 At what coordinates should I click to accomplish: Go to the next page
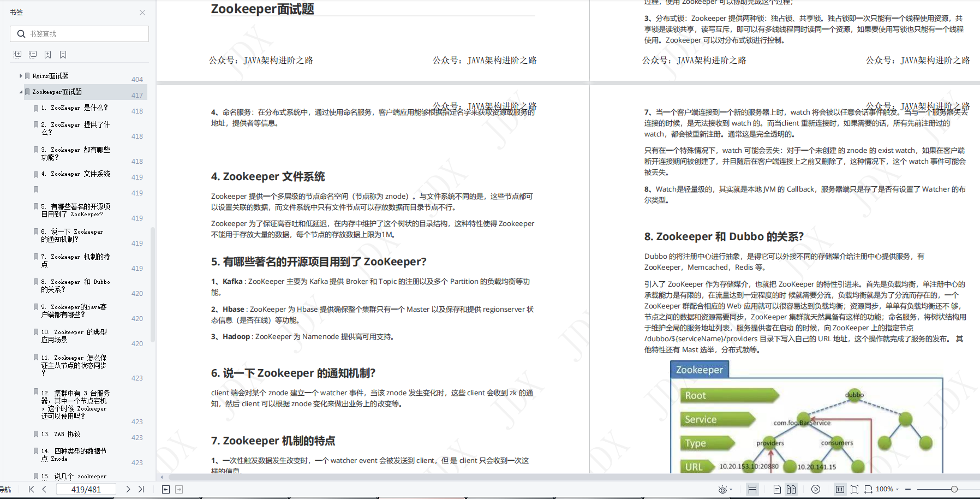pos(128,489)
